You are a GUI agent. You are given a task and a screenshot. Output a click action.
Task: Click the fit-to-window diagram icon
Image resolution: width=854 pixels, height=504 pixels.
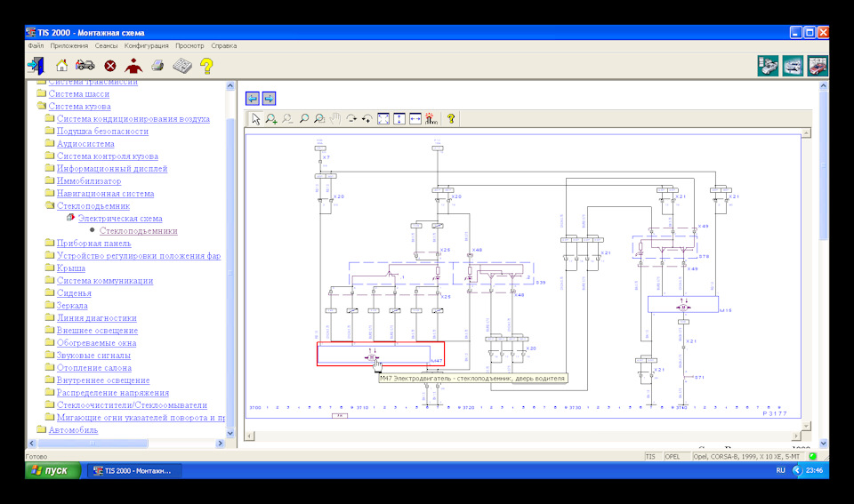[383, 118]
